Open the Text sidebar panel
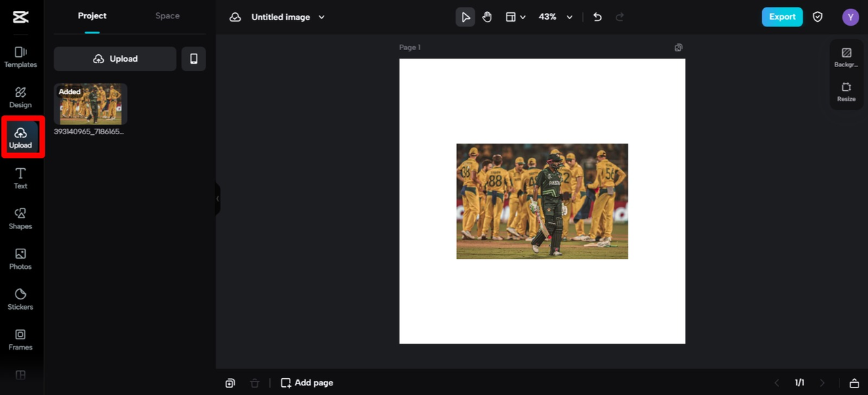868x395 pixels. [20, 178]
